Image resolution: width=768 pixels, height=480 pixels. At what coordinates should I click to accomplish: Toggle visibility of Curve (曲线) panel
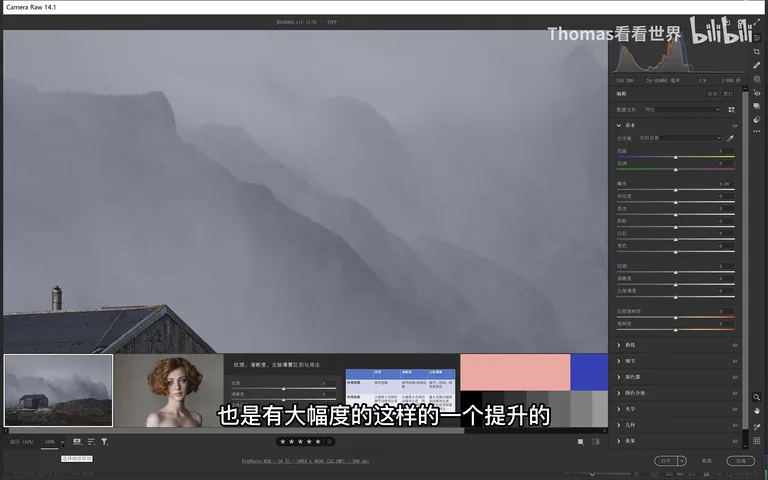[735, 345]
